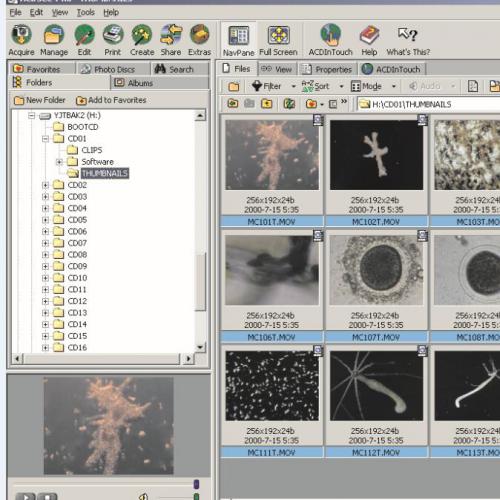Expand the CD10 folder node
The height and width of the screenshot is (500, 500).
46,278
